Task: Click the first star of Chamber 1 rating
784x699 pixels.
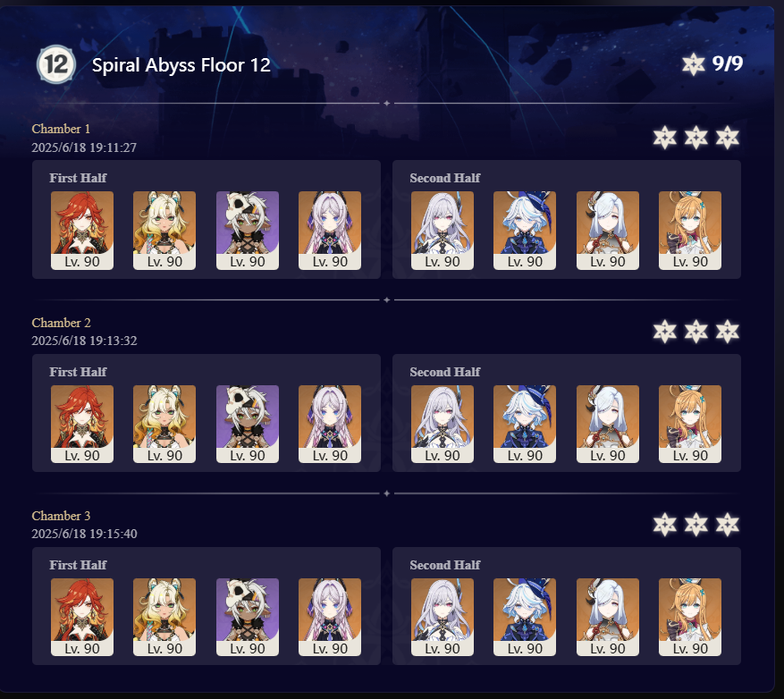Action: pos(664,138)
